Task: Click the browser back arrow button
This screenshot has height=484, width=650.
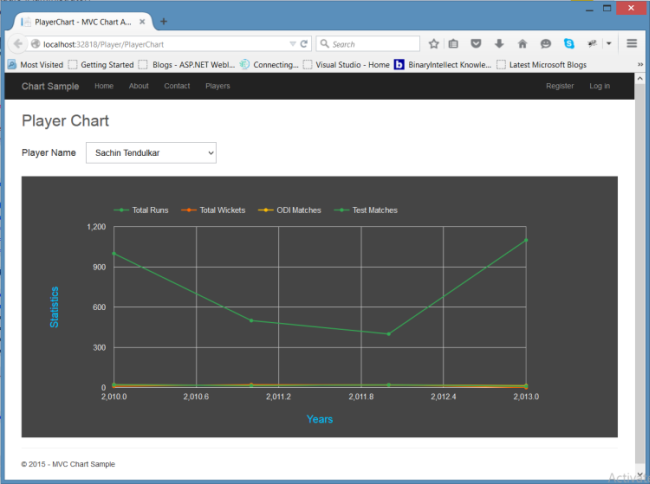Action: pos(18,44)
